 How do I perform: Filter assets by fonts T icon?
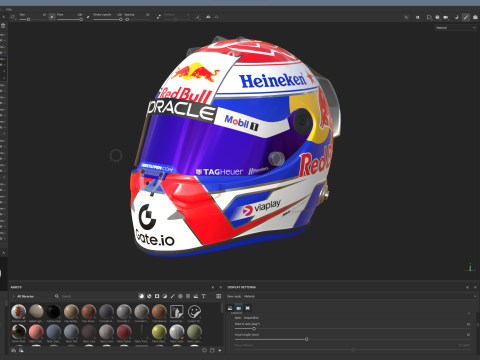click(203, 296)
